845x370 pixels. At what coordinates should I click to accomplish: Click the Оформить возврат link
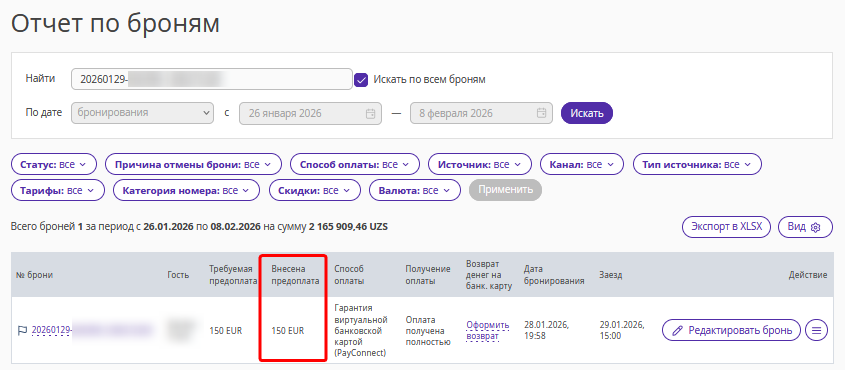pyautogui.click(x=488, y=331)
